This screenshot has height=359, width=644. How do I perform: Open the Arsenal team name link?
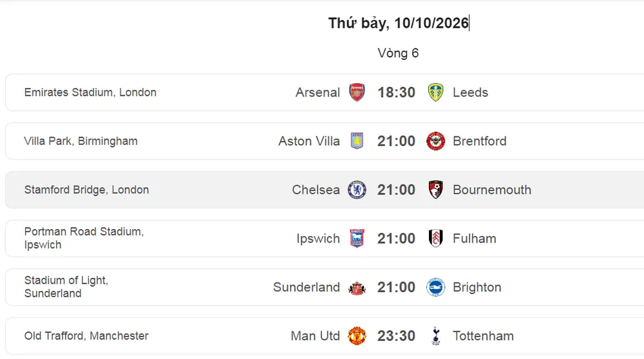pos(317,92)
